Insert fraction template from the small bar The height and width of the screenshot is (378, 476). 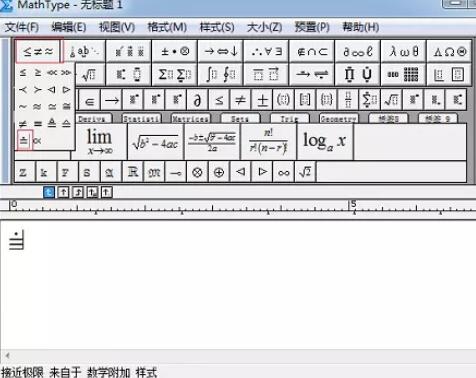coord(348,100)
